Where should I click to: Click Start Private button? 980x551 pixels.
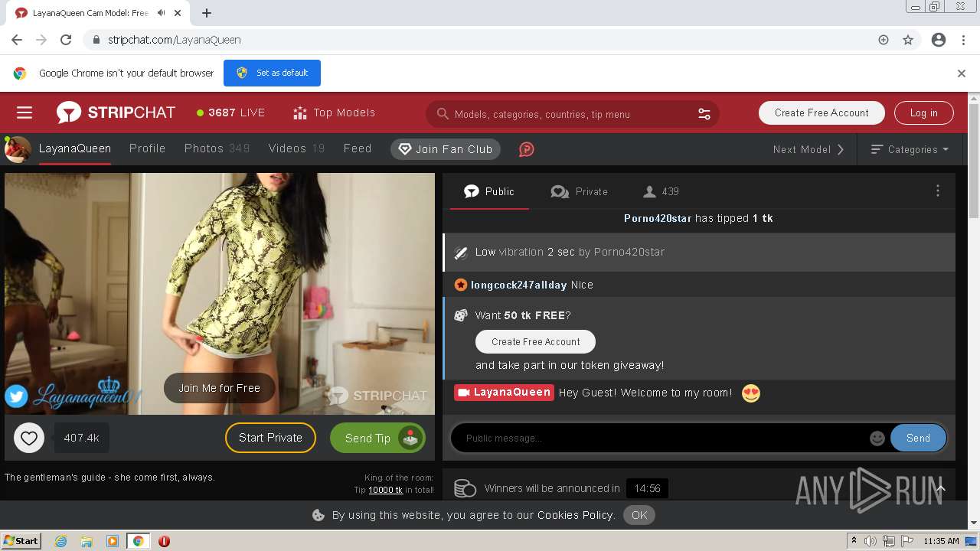[270, 438]
